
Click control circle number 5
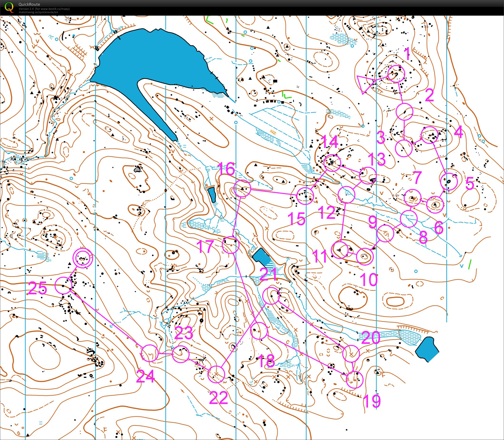[x=449, y=181]
